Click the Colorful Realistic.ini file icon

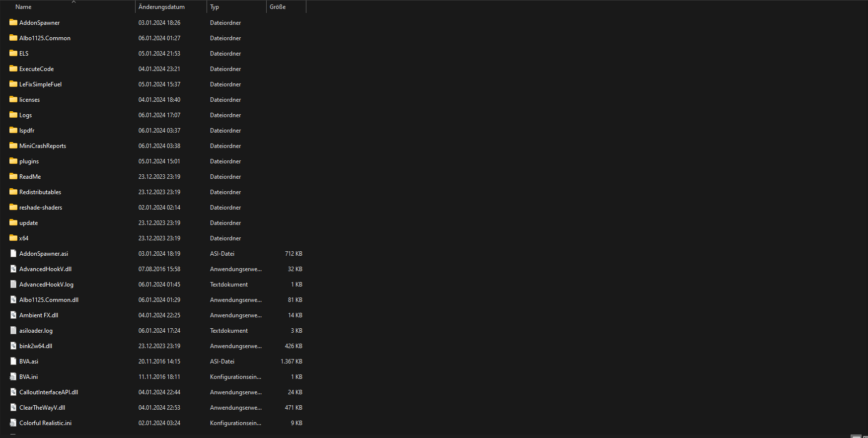click(x=13, y=423)
